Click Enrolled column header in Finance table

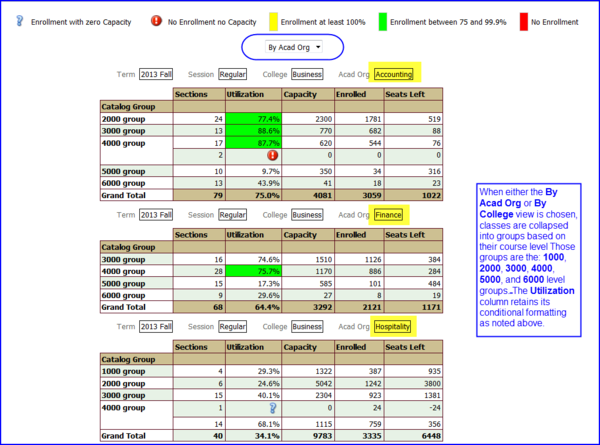pyautogui.click(x=359, y=235)
